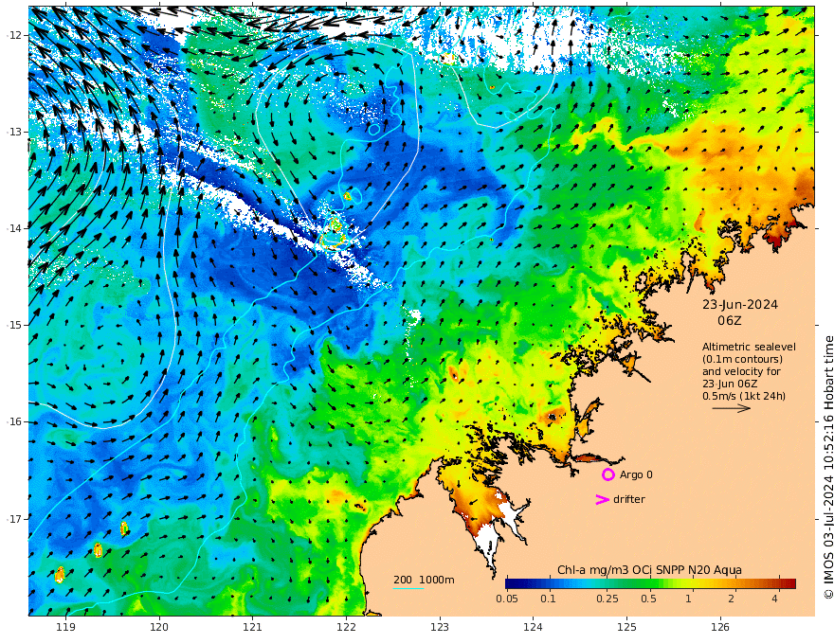The height and width of the screenshot is (644, 834).
Task: Click the '200 1000m' depth legend text
Action: tap(424, 580)
